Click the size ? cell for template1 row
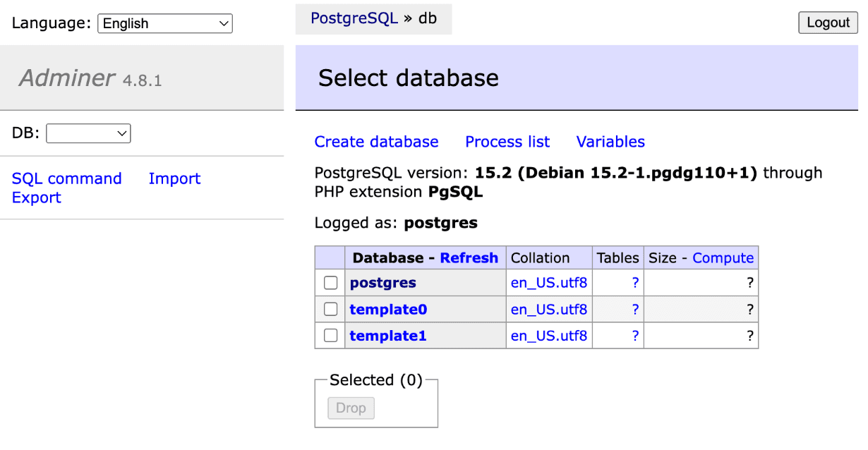868x450 pixels. tap(701, 336)
